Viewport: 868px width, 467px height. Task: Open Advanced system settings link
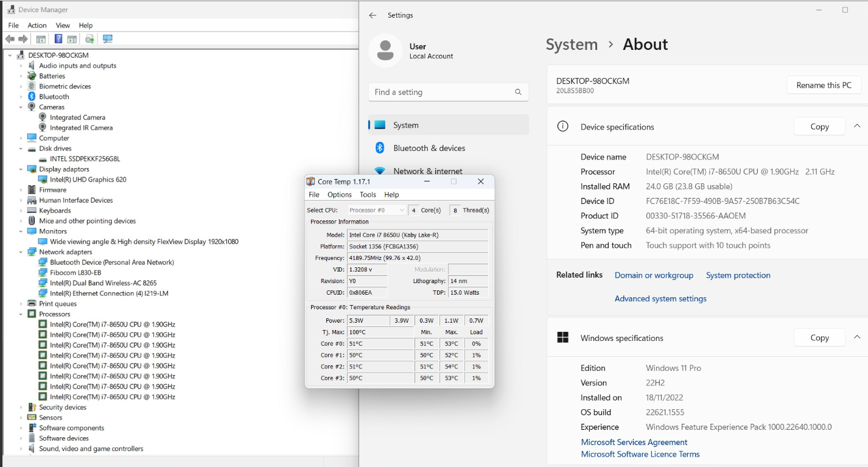pyautogui.click(x=660, y=298)
